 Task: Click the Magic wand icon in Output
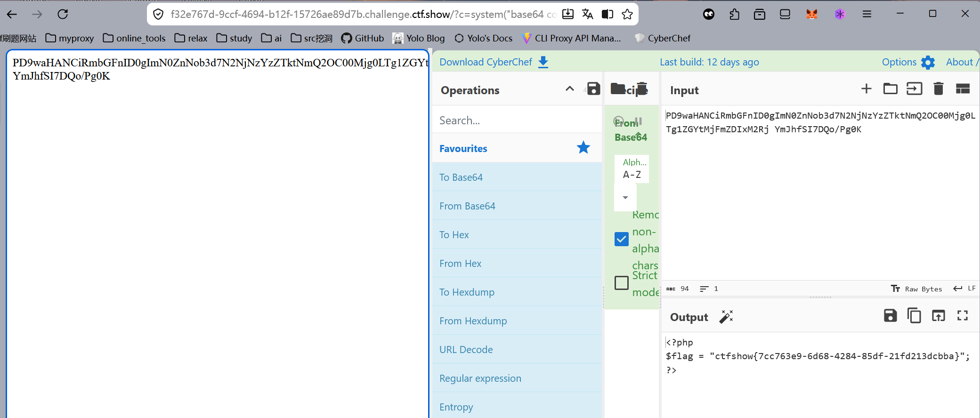[x=726, y=317]
